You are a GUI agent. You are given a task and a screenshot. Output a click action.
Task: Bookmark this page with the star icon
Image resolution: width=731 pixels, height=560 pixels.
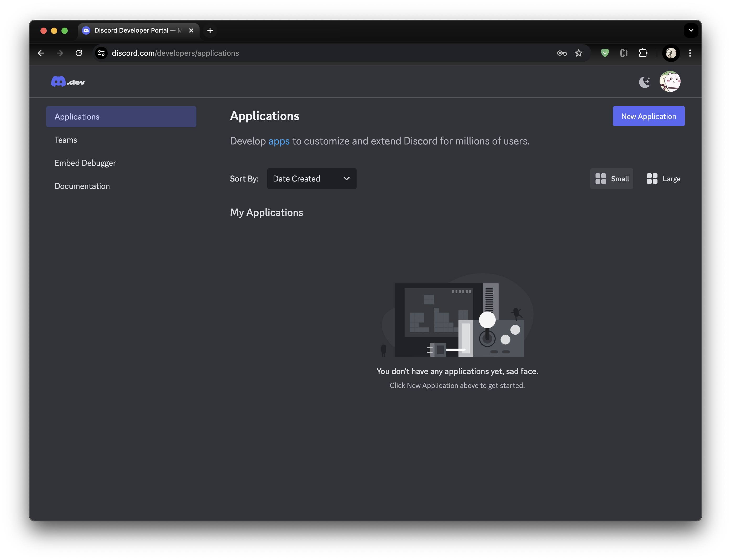pyautogui.click(x=578, y=53)
